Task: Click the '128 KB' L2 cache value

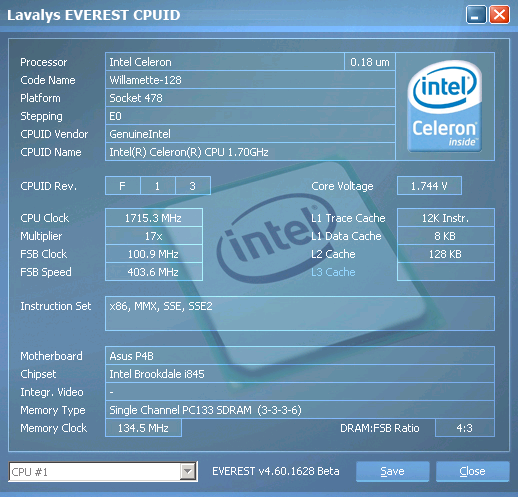Action: (x=446, y=254)
